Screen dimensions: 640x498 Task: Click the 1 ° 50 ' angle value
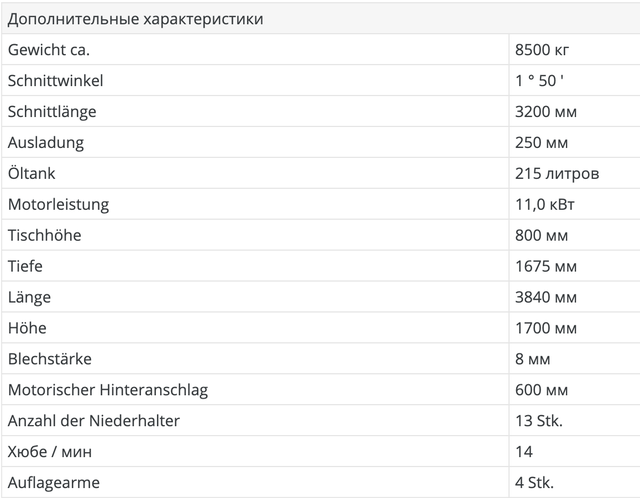pos(542,81)
